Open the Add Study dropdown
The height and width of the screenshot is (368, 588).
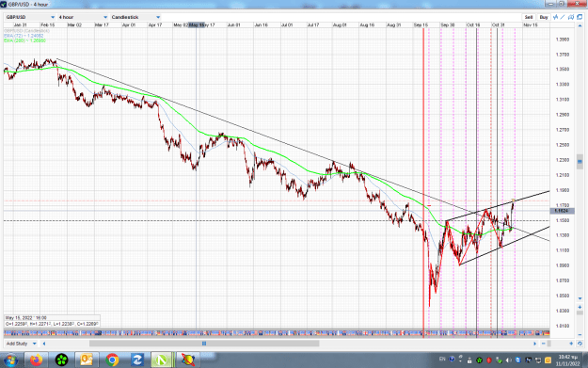pos(21,344)
